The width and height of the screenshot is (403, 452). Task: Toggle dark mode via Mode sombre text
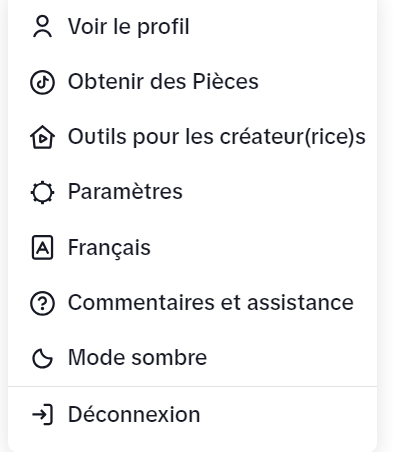point(137,357)
